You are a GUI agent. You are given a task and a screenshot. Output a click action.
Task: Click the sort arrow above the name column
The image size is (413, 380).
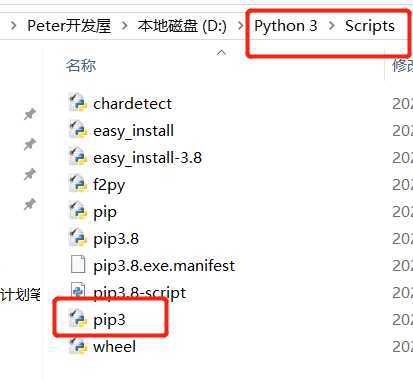point(221,52)
